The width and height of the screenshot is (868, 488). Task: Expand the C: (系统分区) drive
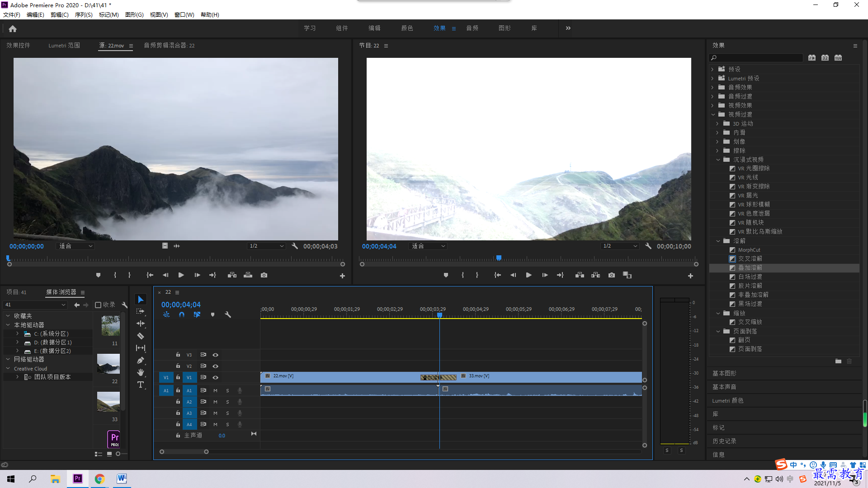pyautogui.click(x=18, y=333)
